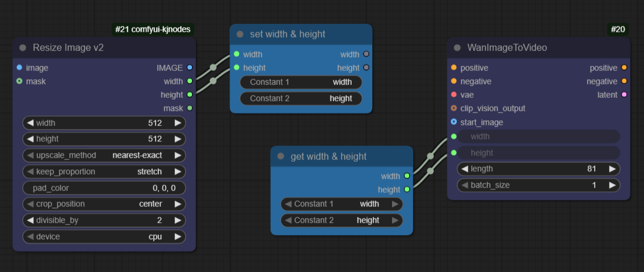
Task: Open device cpu dropdown
Action: click(104, 237)
